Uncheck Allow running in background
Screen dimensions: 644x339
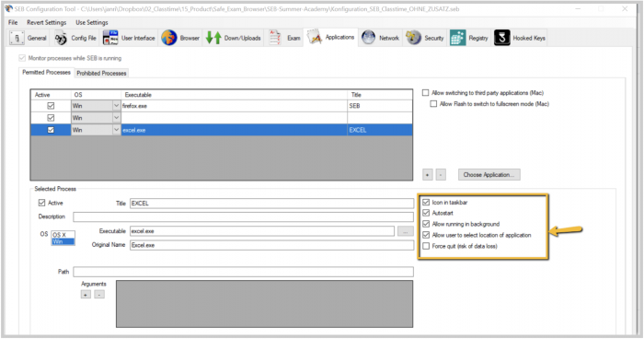426,224
